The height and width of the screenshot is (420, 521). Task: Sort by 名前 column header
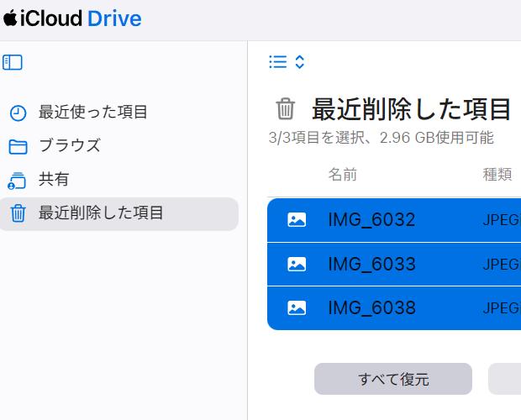342,175
